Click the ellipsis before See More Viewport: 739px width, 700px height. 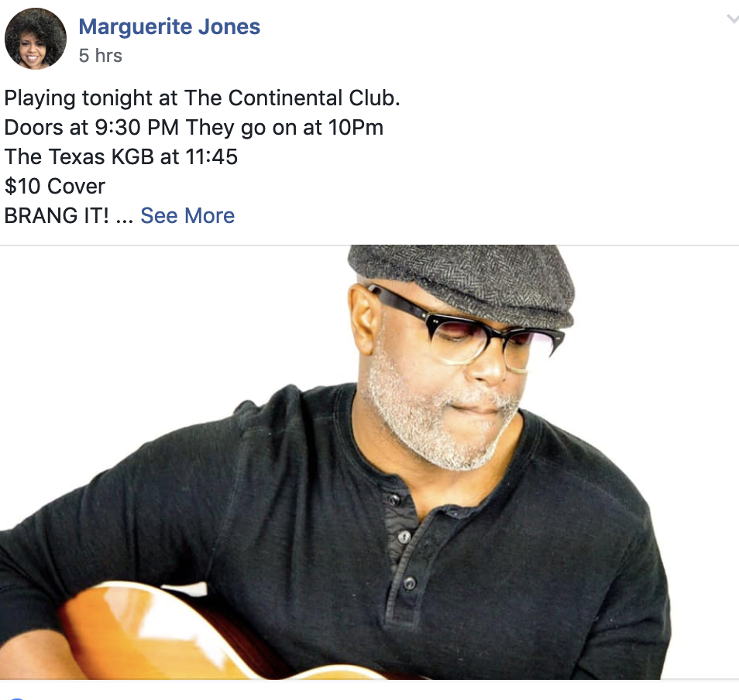coord(125,219)
